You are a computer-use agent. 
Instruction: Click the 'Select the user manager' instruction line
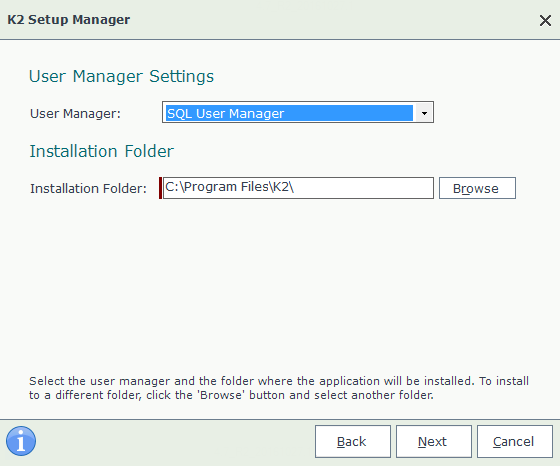tap(279, 381)
